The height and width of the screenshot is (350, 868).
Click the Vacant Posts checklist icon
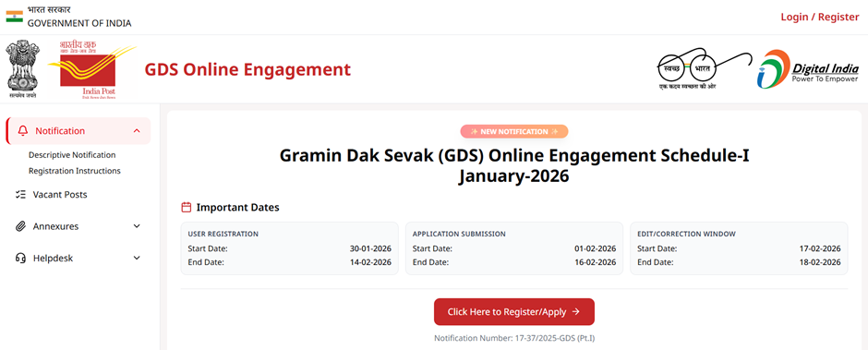tap(21, 194)
